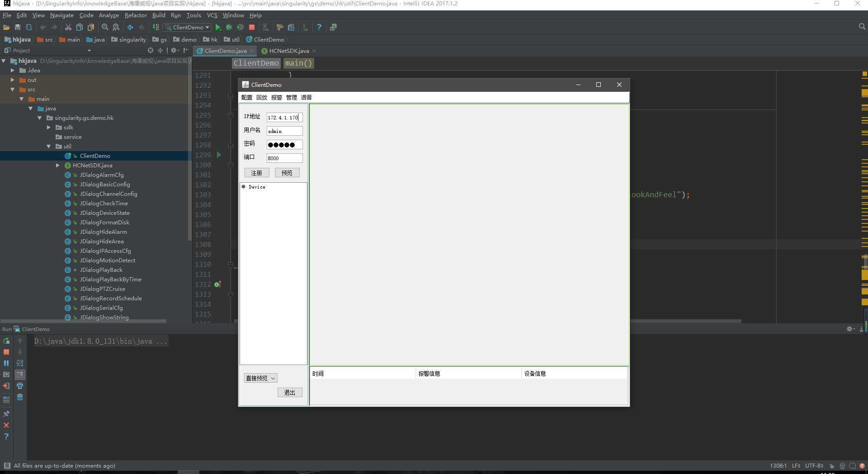Expand the .idea folder
This screenshot has width=868, height=474.
pyautogui.click(x=13, y=70)
